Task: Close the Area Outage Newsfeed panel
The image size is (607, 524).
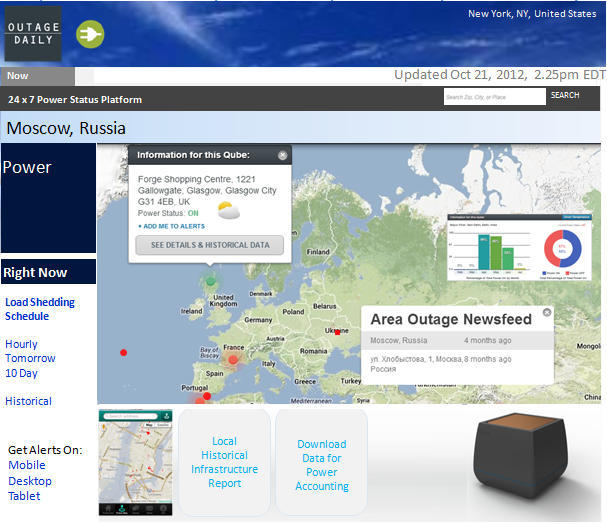Action: pos(547,312)
